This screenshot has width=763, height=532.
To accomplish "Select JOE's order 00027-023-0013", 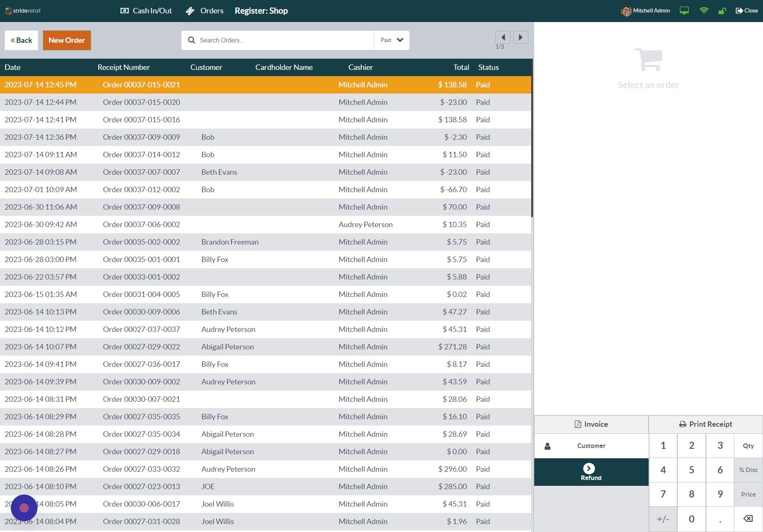I will pyautogui.click(x=265, y=487).
